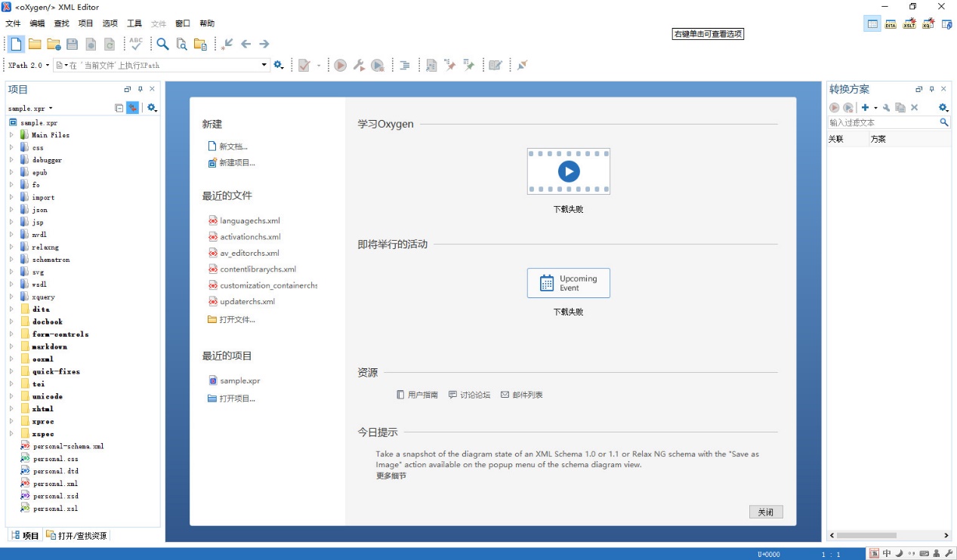
Task: Go forward with the right arrow
Action: 264,44
